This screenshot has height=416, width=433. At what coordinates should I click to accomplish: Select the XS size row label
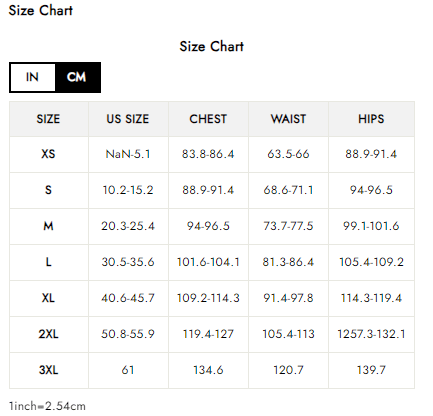[49, 154]
